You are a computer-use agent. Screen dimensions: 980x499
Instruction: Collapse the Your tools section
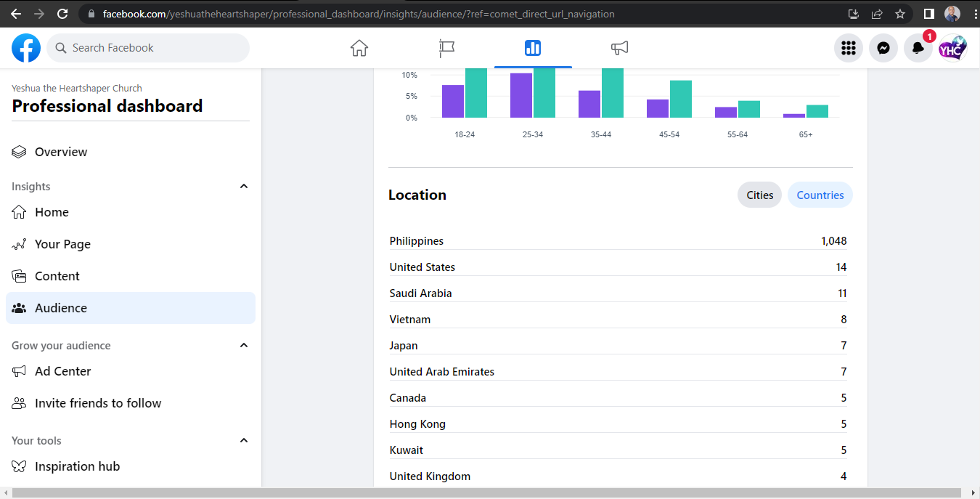pos(244,441)
